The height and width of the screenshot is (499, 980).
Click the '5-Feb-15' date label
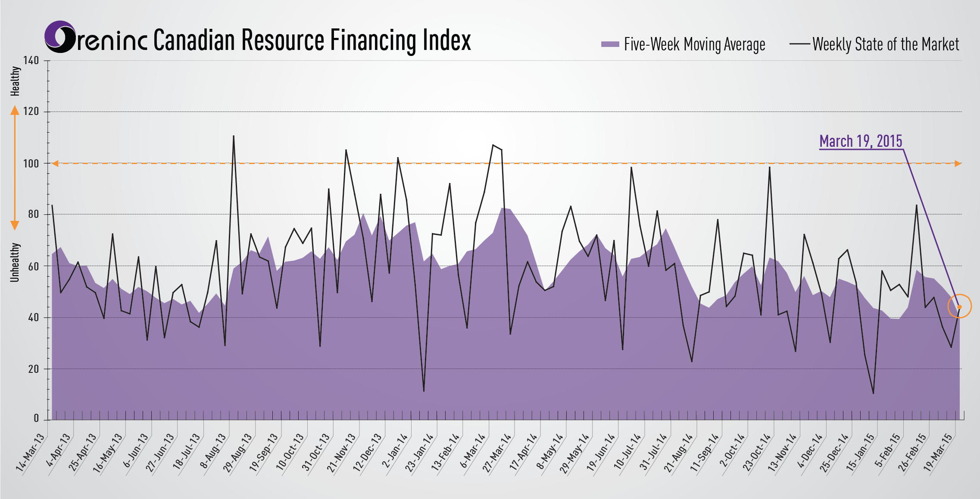click(x=888, y=450)
